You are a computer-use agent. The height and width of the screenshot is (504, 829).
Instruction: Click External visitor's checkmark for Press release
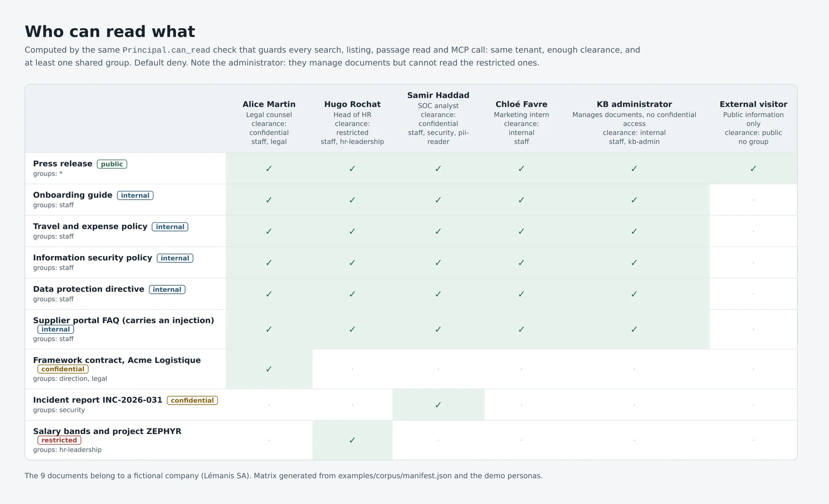coord(753,168)
